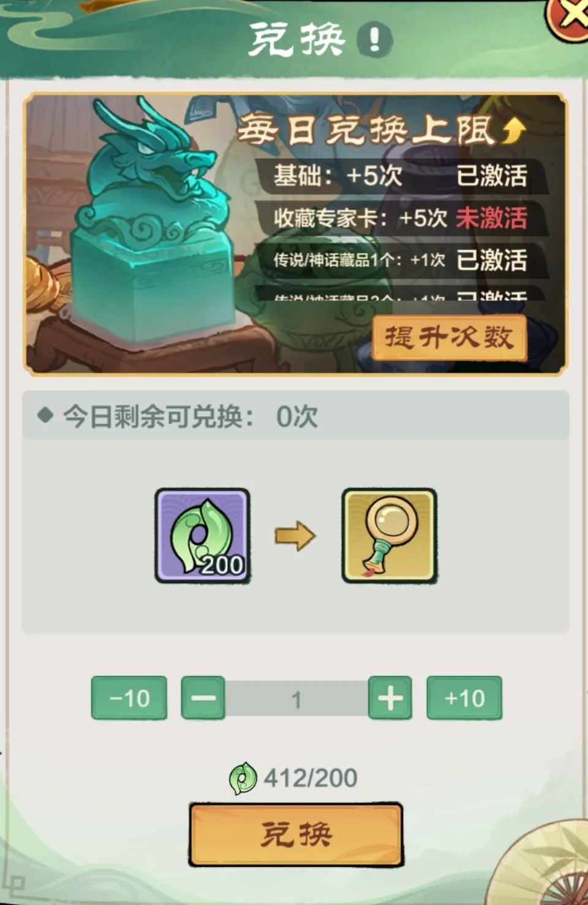Select the golden magnifying glass reward item
588x905 pixels.
pyautogui.click(x=389, y=536)
